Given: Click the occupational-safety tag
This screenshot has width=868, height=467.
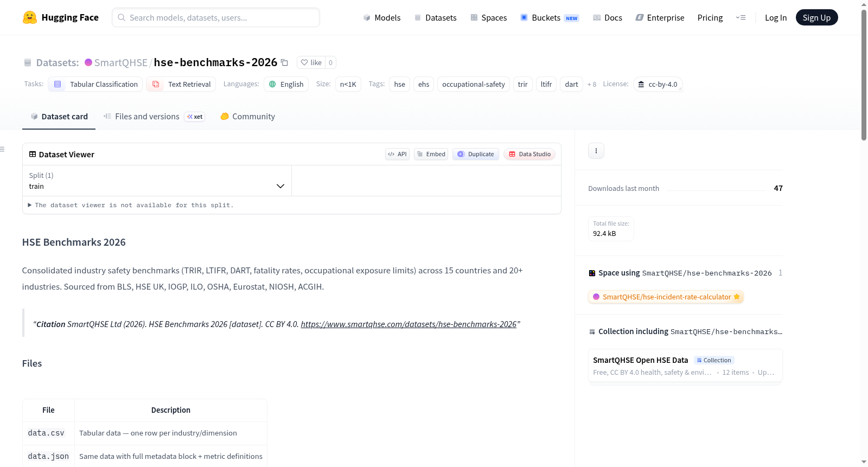Looking at the screenshot, I should click(x=474, y=84).
